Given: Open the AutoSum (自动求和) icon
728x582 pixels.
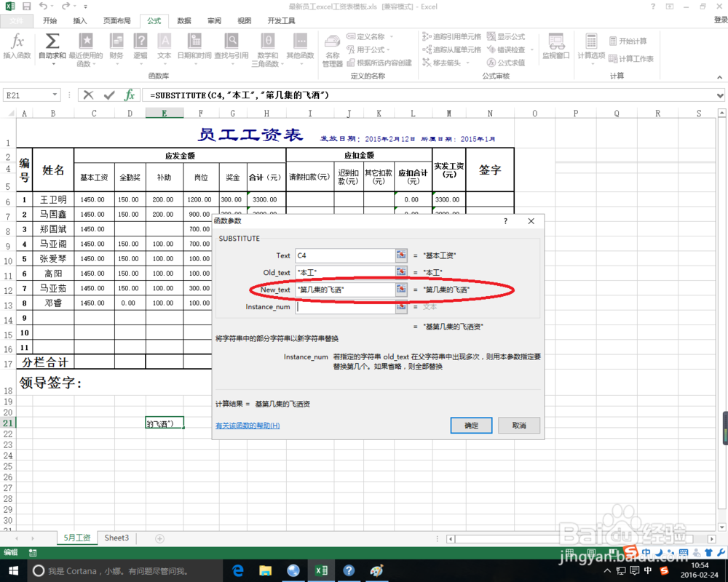Looking at the screenshot, I should click(52, 47).
